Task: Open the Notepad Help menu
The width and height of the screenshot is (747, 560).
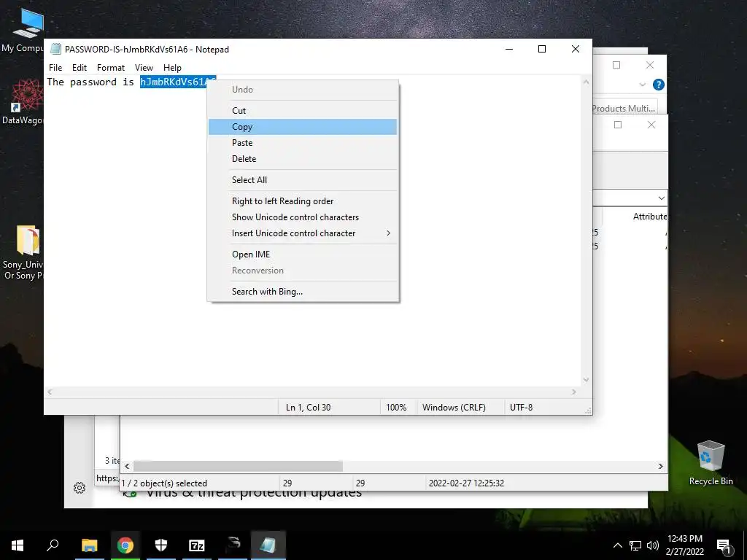Action: (172, 68)
